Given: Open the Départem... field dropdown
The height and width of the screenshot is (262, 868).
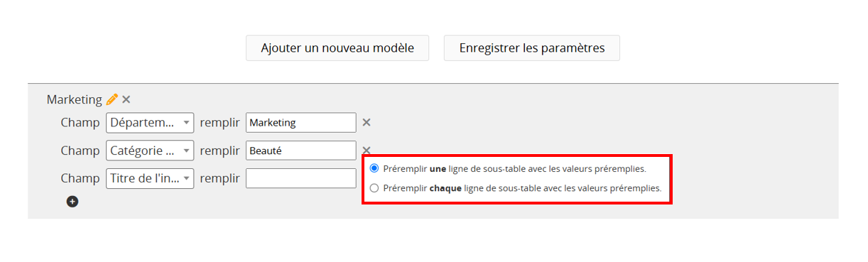Looking at the screenshot, I should tap(150, 123).
